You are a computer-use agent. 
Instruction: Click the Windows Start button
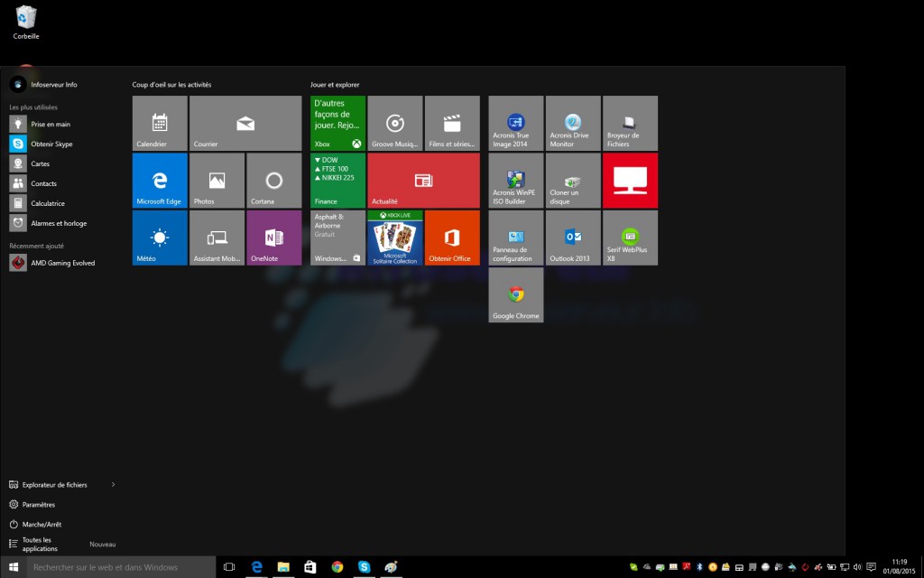tap(13, 567)
